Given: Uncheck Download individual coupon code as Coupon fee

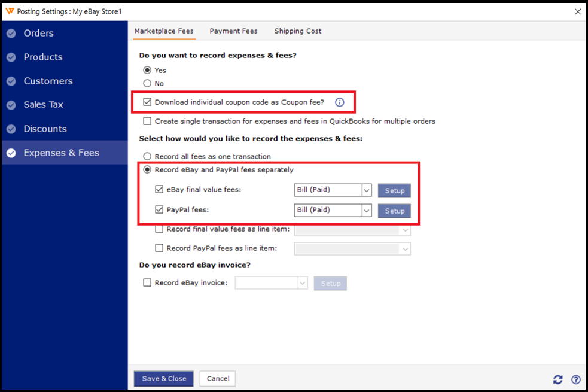Looking at the screenshot, I should point(147,102).
